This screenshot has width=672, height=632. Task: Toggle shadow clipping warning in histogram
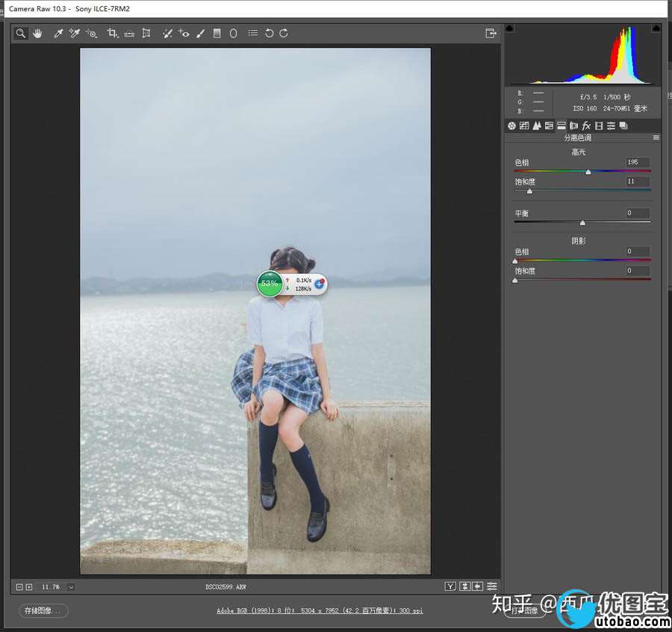(509, 28)
